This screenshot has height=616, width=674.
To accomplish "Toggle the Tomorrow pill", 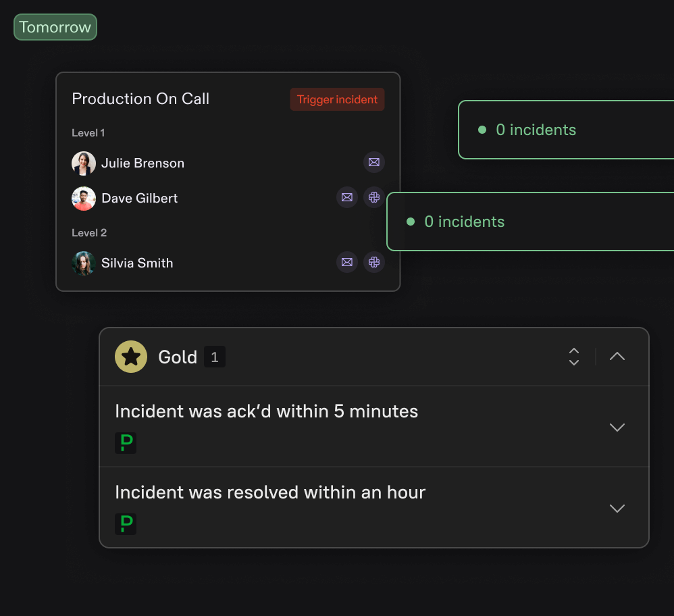I will tap(55, 27).
